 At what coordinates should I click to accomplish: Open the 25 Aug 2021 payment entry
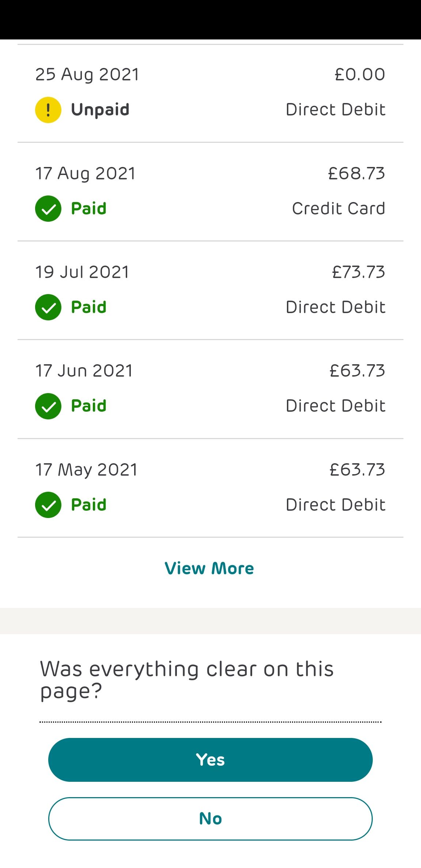pos(87,75)
